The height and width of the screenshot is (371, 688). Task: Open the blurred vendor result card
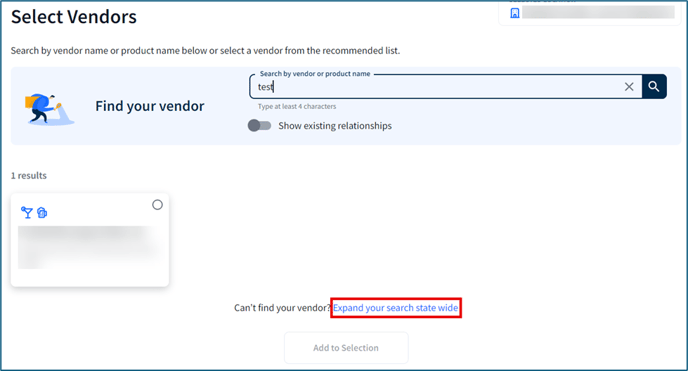[x=90, y=240]
